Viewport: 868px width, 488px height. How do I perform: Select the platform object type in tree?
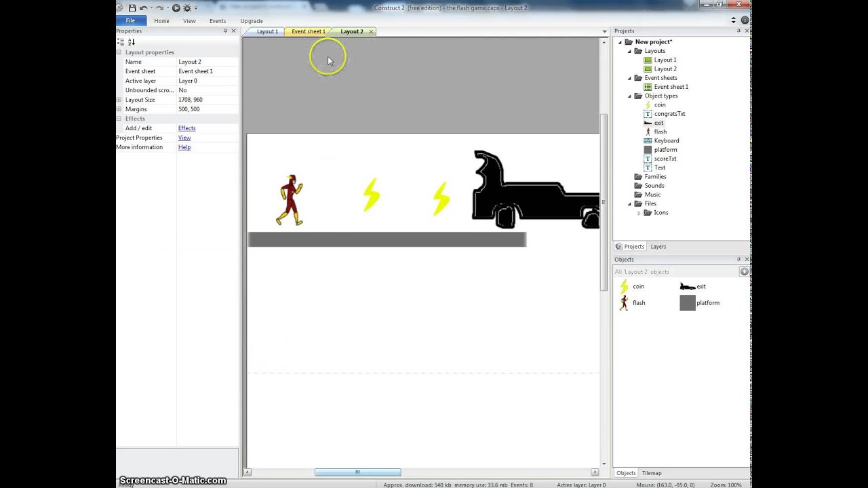tap(665, 150)
